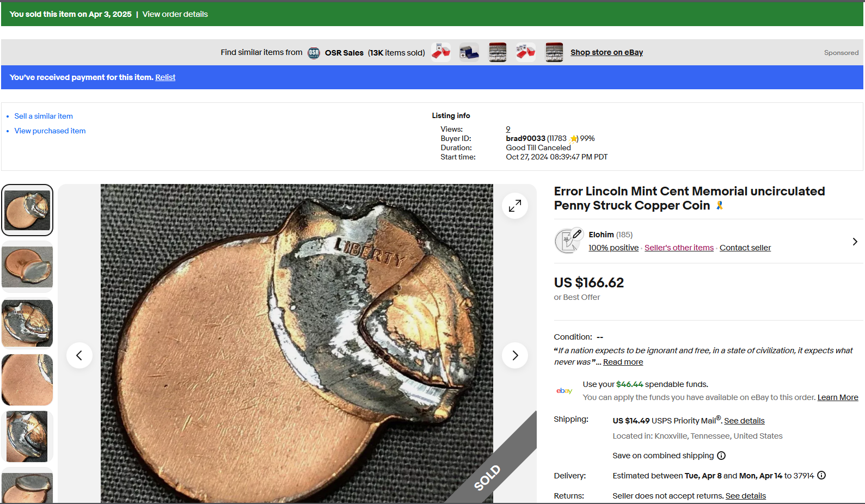The height and width of the screenshot is (504, 865).
Task: Click the charity ribbon icon beside title
Action: (x=720, y=205)
